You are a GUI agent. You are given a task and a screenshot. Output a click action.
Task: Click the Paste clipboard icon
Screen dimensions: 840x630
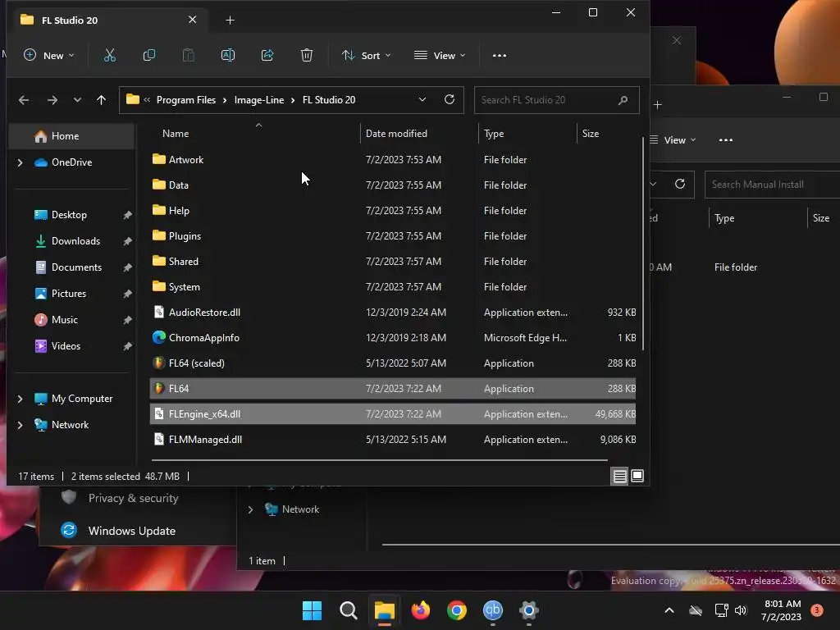[189, 55]
